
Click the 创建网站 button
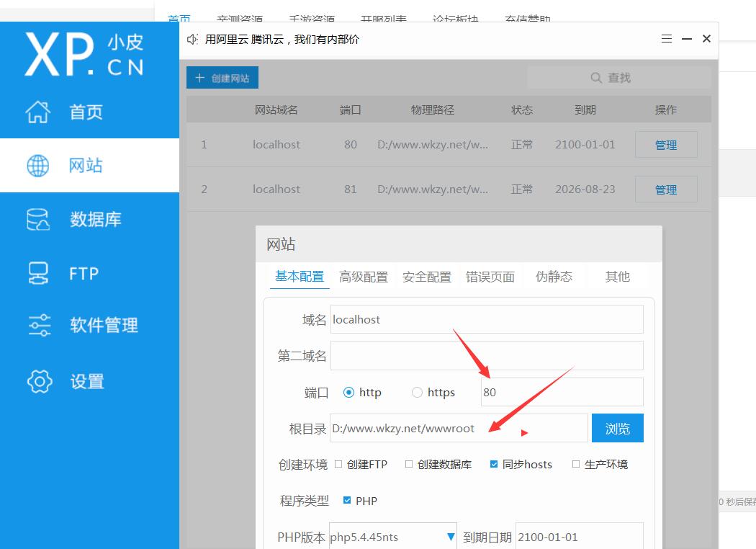(x=222, y=78)
